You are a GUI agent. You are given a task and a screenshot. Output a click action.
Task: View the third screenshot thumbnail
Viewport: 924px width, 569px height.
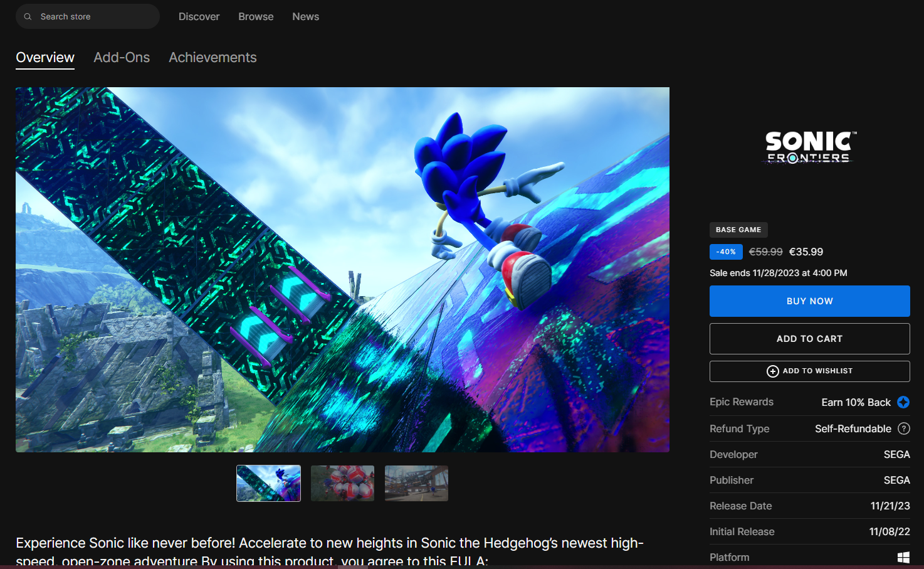416,483
